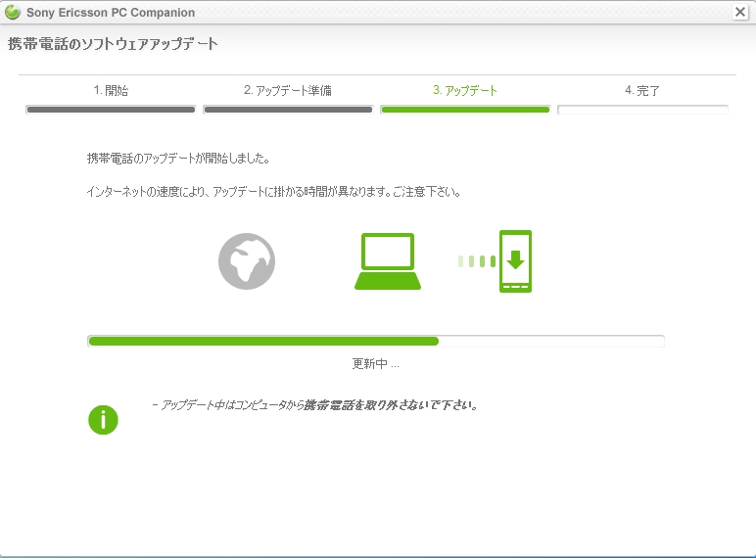Image resolution: width=756 pixels, height=558 pixels.
Task: Click the internet speed notice text
Action: [274, 192]
